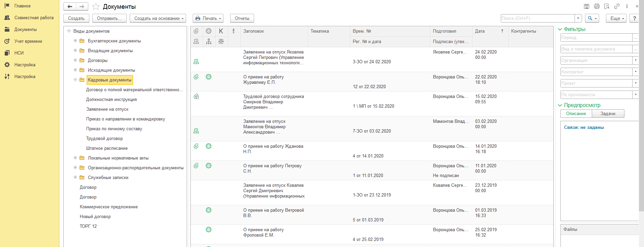Expand the Входящие документы folder
Screen dimensions: 644x247
(75, 50)
